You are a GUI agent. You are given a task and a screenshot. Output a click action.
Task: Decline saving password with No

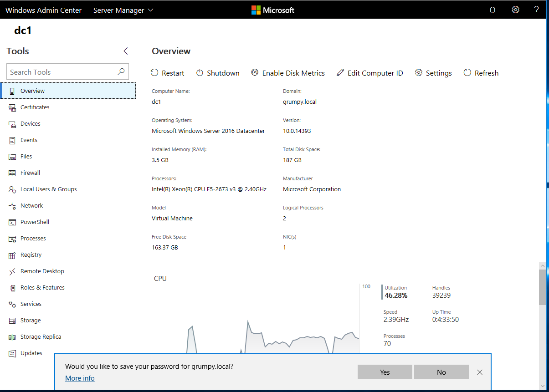[x=441, y=372]
